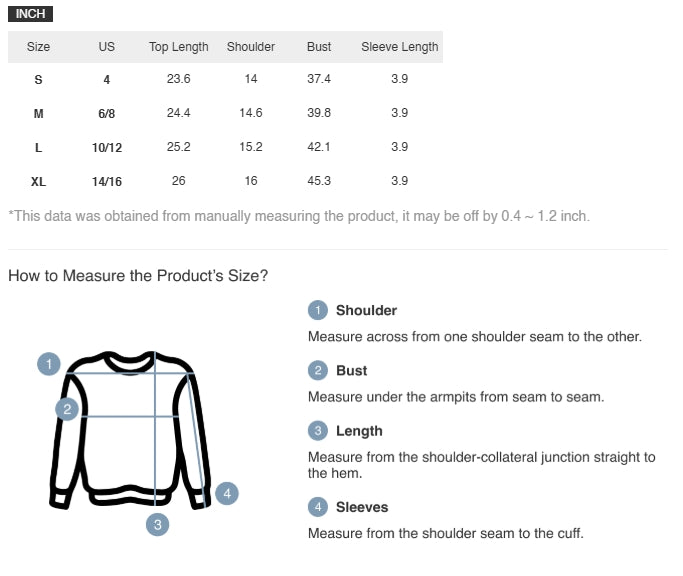This screenshot has width=683, height=576.
Task: Click marker 2 on sweater diagram
Action: coord(67,409)
